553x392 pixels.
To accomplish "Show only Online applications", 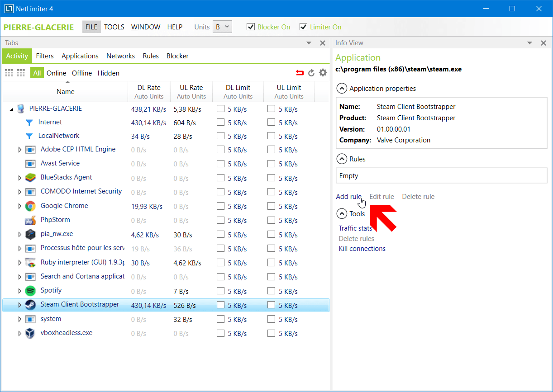I will [x=56, y=73].
